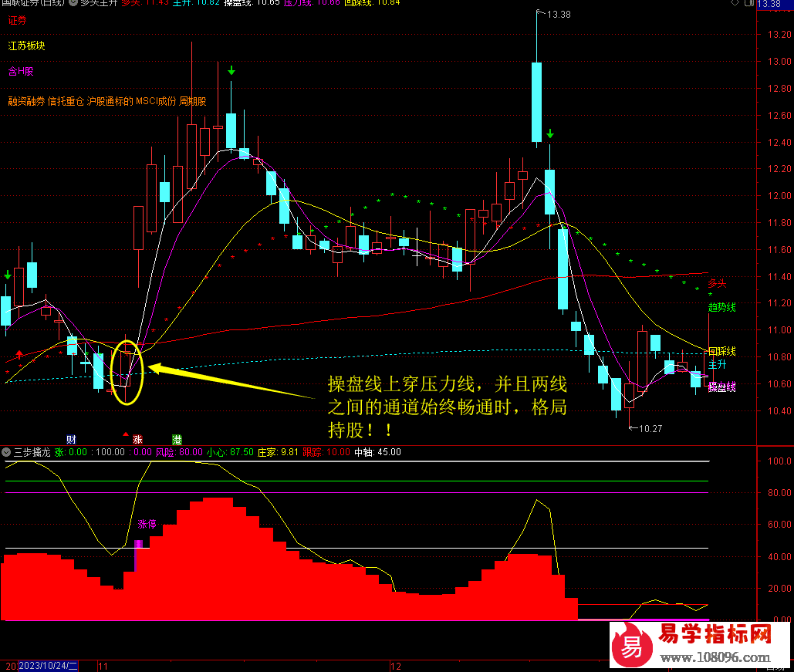
Task: Click the magenta 涨停 signal bar
Action: pyautogui.click(x=138, y=545)
